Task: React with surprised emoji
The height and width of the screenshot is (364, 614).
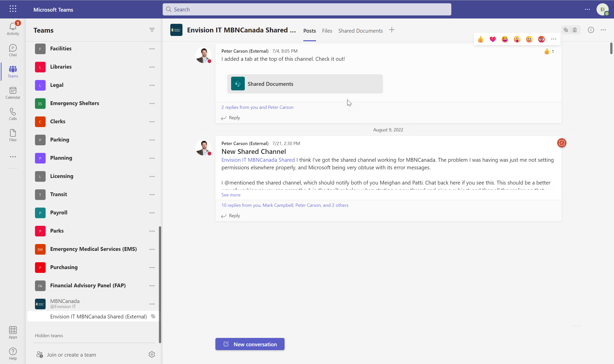Action: [517, 39]
